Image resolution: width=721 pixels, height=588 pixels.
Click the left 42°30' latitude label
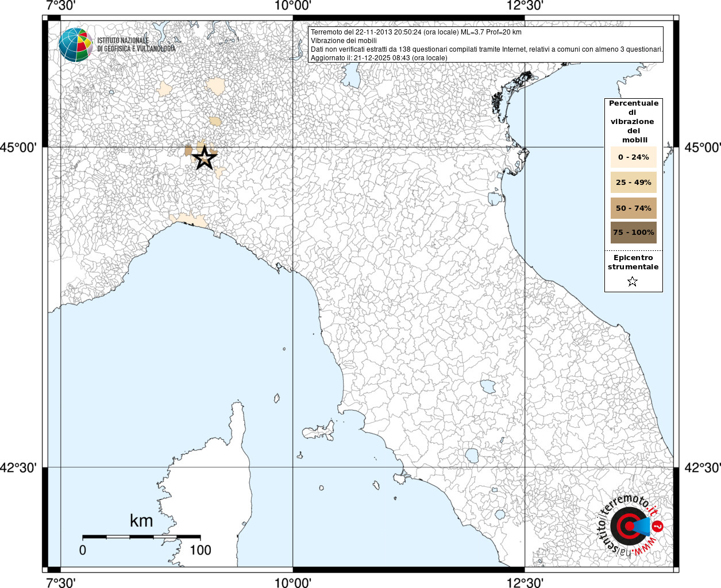pyautogui.click(x=18, y=468)
